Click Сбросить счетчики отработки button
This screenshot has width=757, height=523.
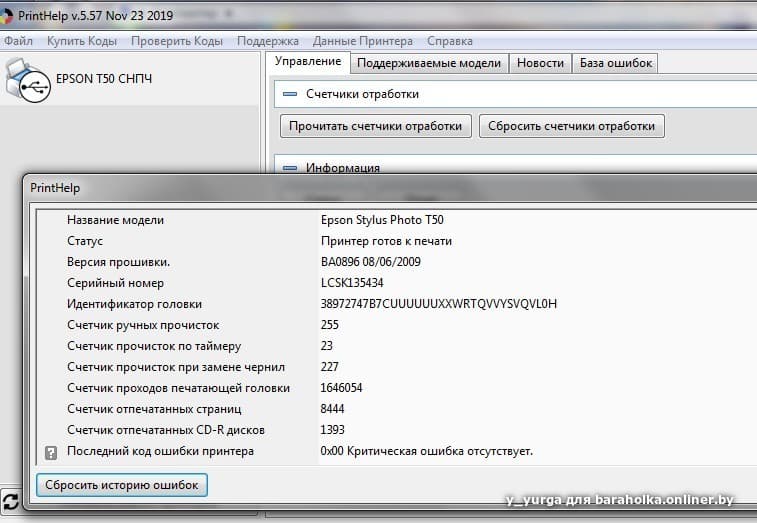coord(572,126)
